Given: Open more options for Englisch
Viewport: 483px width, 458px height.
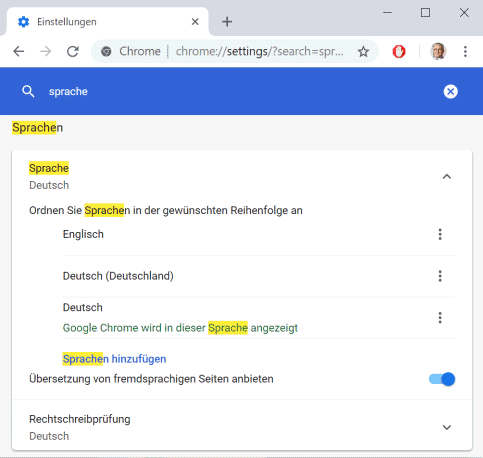Looking at the screenshot, I should pos(440,234).
